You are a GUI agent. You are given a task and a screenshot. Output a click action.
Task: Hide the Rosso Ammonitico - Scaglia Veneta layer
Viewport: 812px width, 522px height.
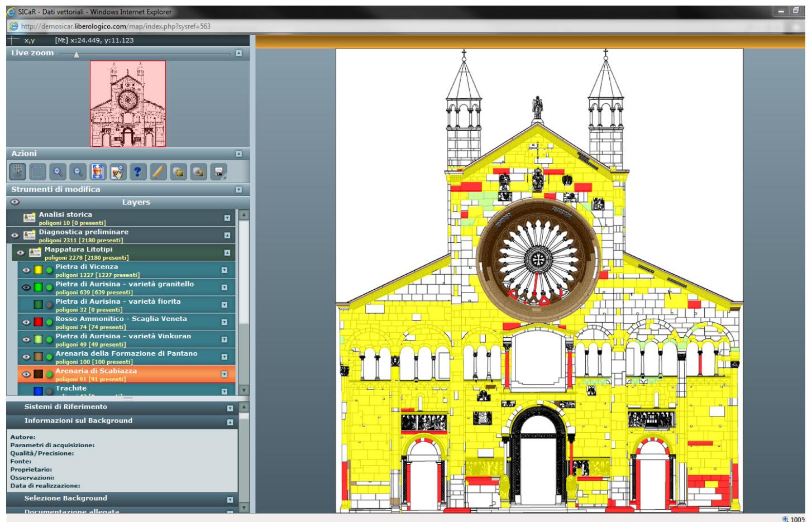tap(26, 322)
